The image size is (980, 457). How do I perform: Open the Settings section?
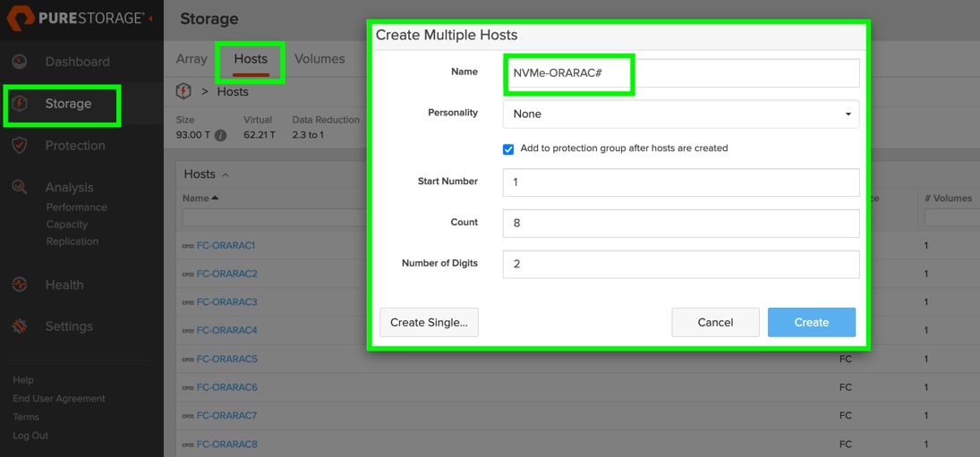[69, 326]
